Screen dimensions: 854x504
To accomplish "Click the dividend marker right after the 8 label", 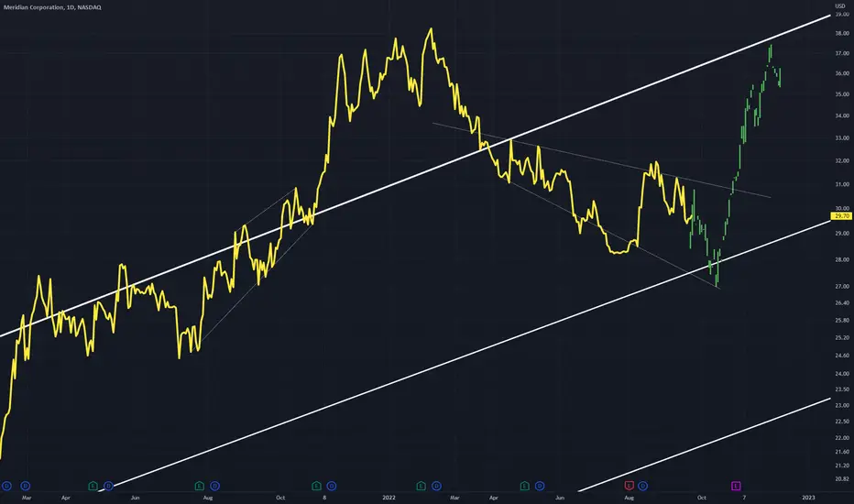I will pos(332,486).
